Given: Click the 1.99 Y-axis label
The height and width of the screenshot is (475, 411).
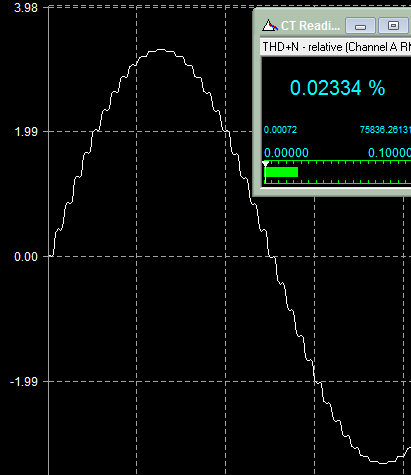Looking at the screenshot, I should [26, 132].
